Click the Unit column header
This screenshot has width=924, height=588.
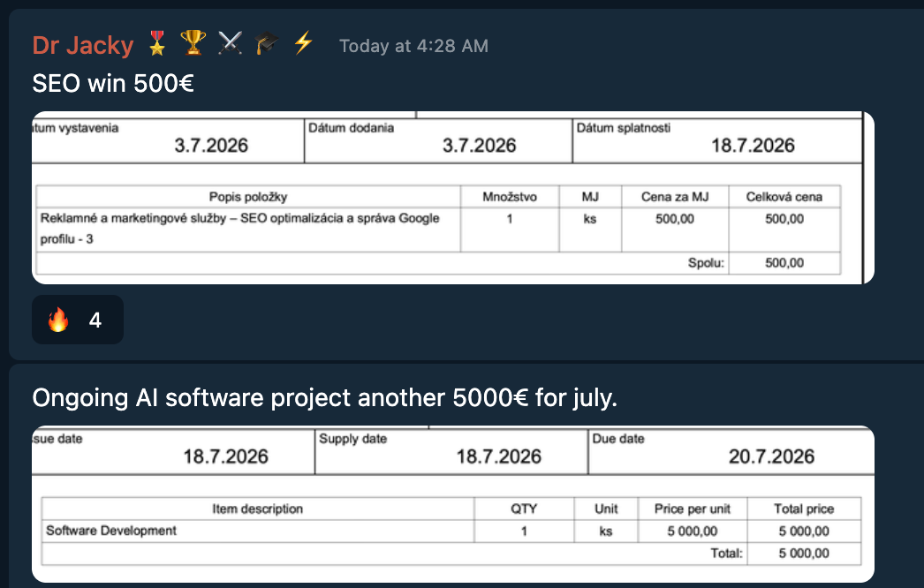point(606,509)
